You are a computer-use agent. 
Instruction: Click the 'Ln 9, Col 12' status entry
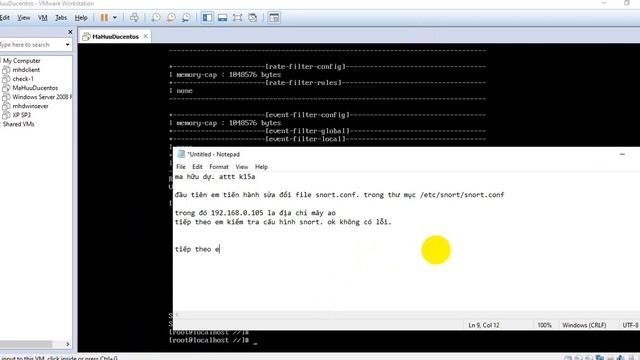tap(484, 325)
